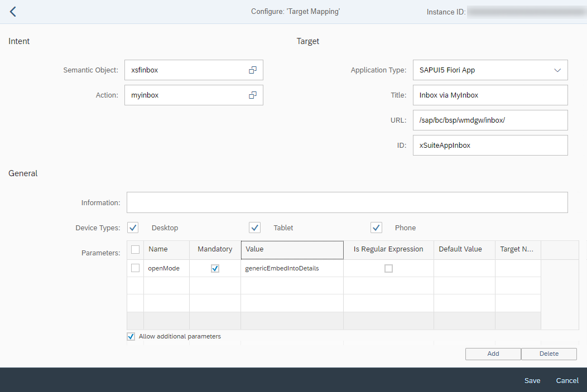Select the header checkbox in Parameters table
The image size is (587, 392).
[135, 249]
